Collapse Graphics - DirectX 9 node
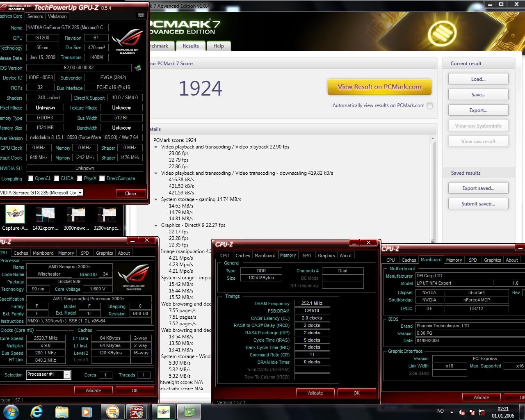This screenshot has width=525, height=420. click(x=156, y=225)
